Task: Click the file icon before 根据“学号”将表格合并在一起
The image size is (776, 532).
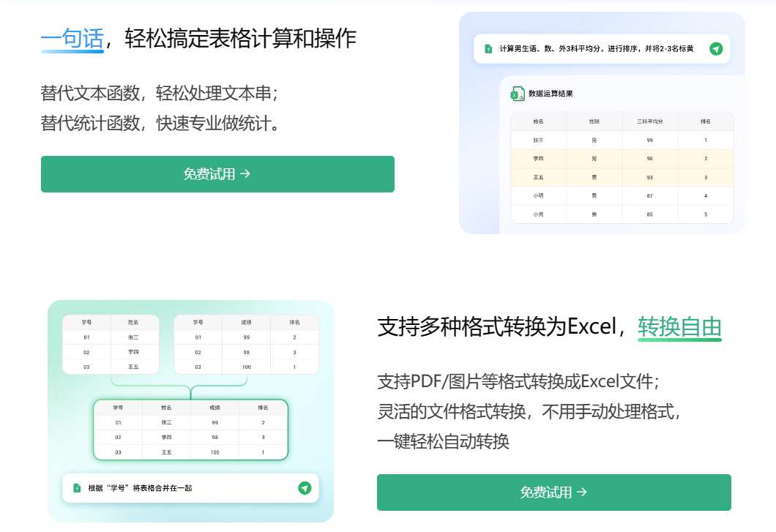Action: tap(77, 488)
